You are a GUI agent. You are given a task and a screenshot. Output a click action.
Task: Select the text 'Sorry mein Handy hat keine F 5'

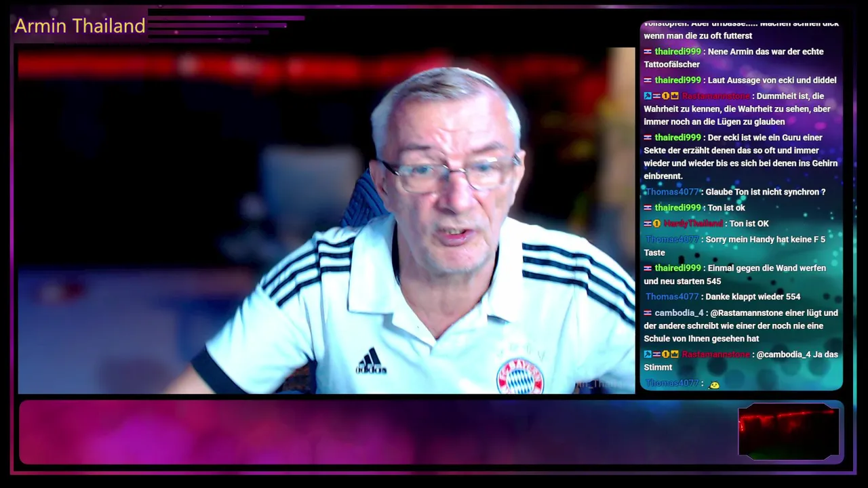[766, 239]
